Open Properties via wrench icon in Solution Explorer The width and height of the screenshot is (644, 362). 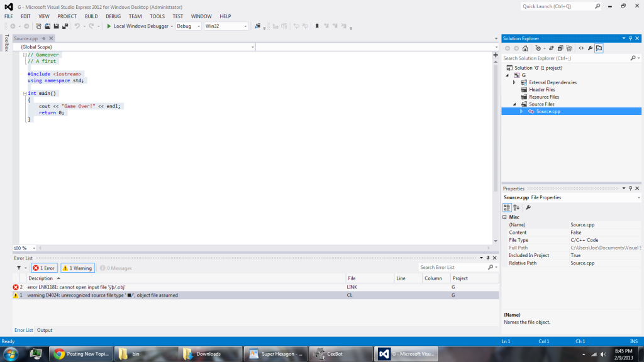click(x=590, y=48)
